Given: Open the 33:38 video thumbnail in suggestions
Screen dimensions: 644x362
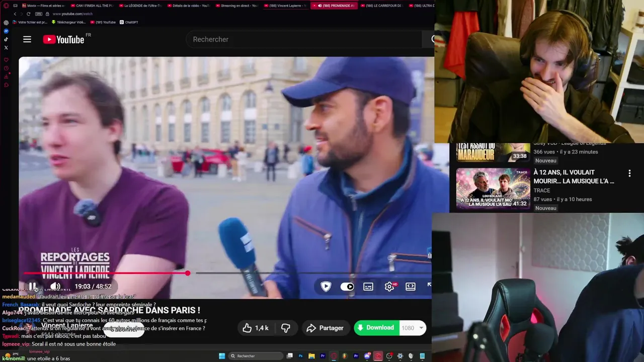Looking at the screenshot, I should point(493,152).
